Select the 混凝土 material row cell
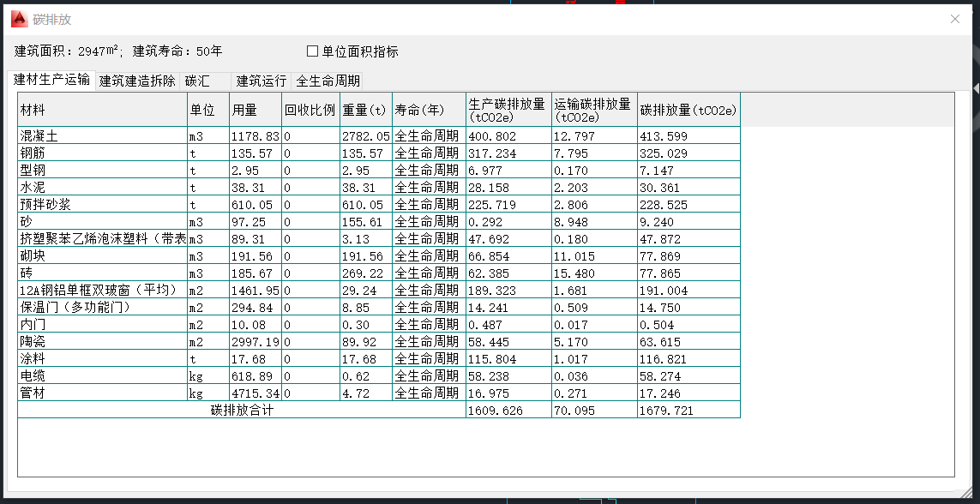This screenshot has width=980, height=504. (102, 136)
